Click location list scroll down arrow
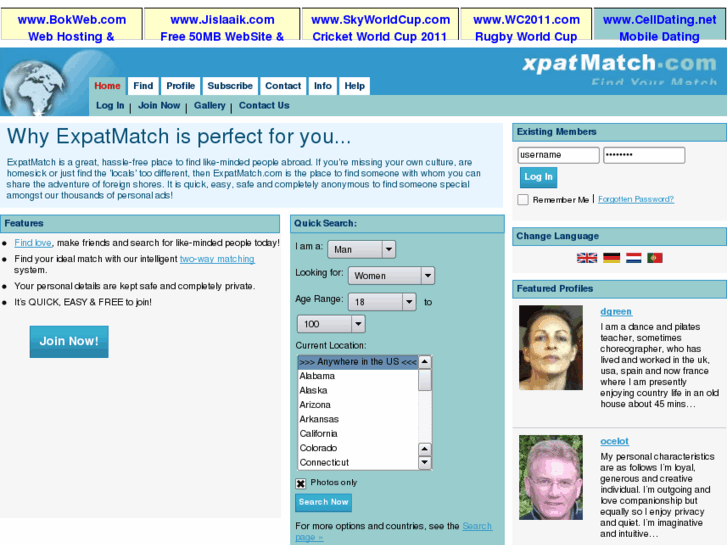Viewport: 727px width, 545px height. point(425,462)
